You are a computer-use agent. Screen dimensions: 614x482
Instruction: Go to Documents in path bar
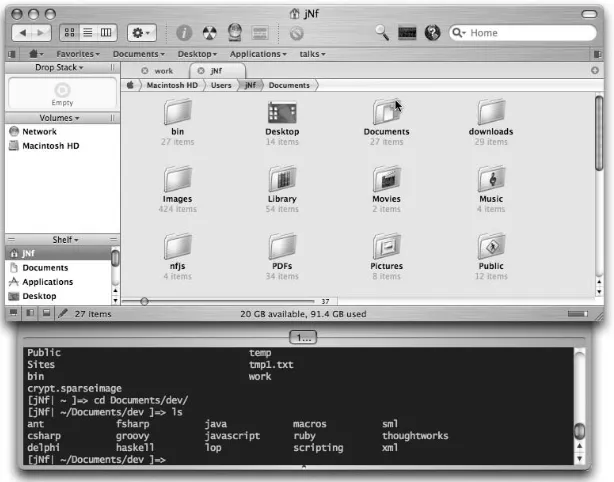point(289,85)
